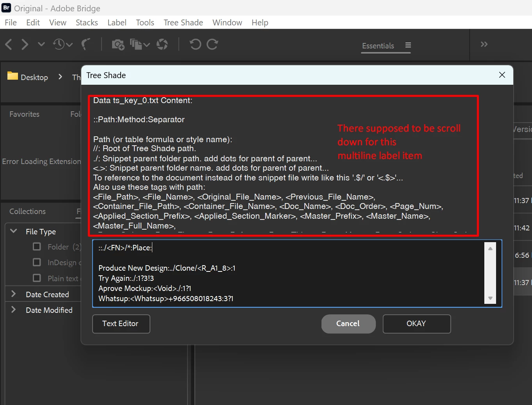This screenshot has width=532, height=405.
Task: Open the Tools menu
Action: tap(145, 23)
